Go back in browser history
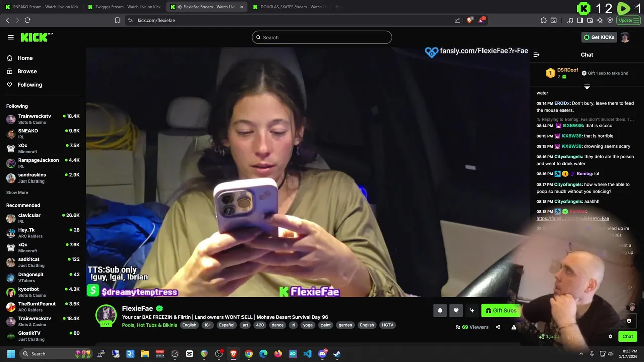This screenshot has height=362, width=644. click(x=7, y=20)
